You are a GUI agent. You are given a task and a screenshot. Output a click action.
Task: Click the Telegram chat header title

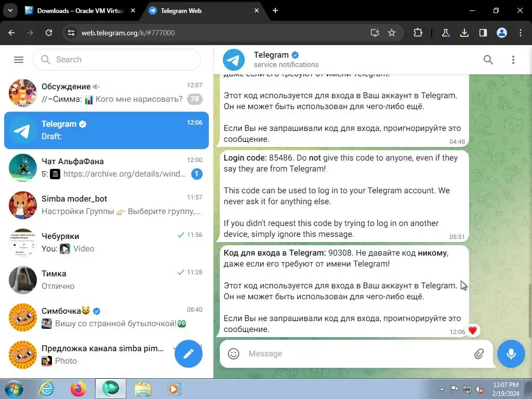tap(271, 55)
